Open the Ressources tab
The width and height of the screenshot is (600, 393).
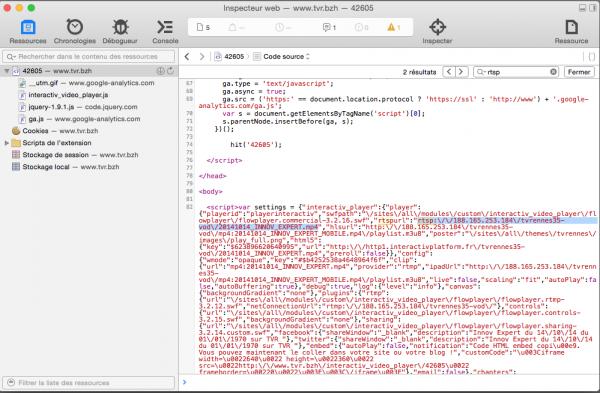point(28,32)
